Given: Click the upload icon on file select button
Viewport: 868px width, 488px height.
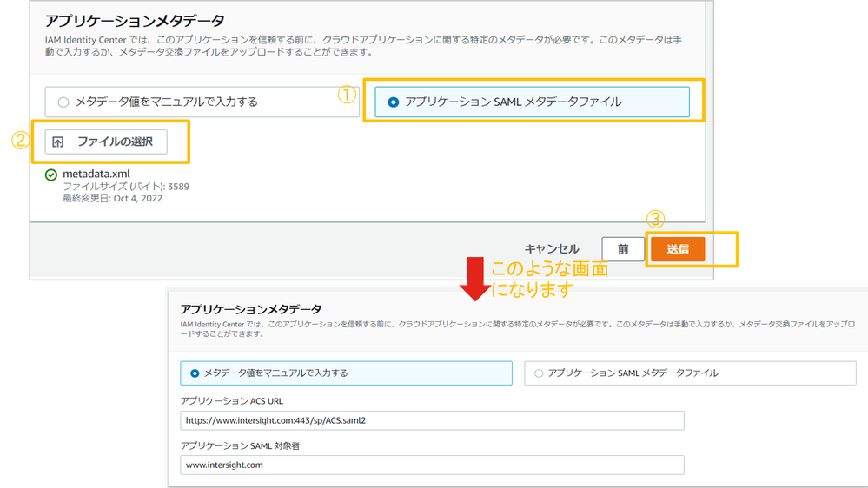Looking at the screenshot, I should [58, 142].
